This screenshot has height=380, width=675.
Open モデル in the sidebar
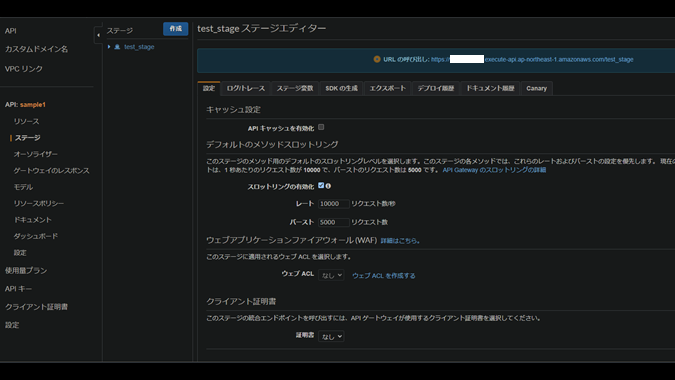[23, 187]
